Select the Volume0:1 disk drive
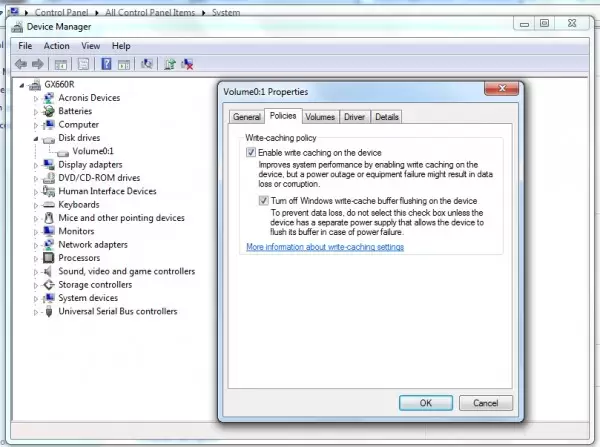 (93, 150)
